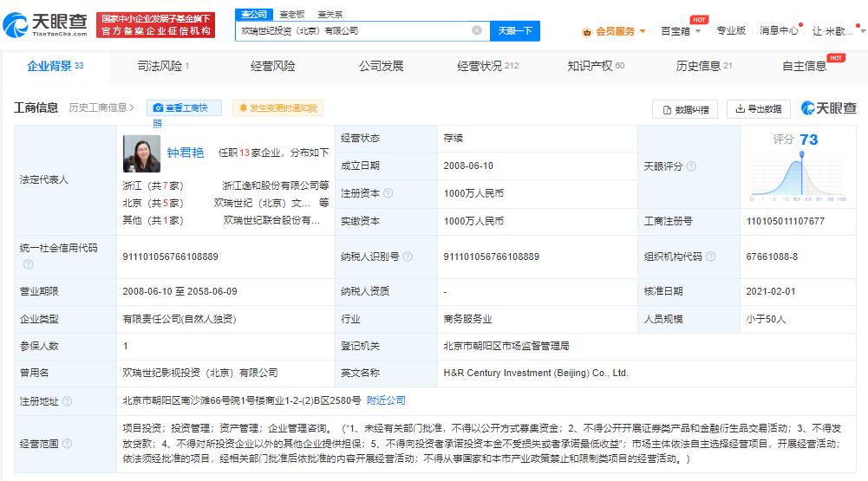Select the 企业类型 value 有限责任公司(自然人独资)
The image size is (868, 481).
pos(179,319)
